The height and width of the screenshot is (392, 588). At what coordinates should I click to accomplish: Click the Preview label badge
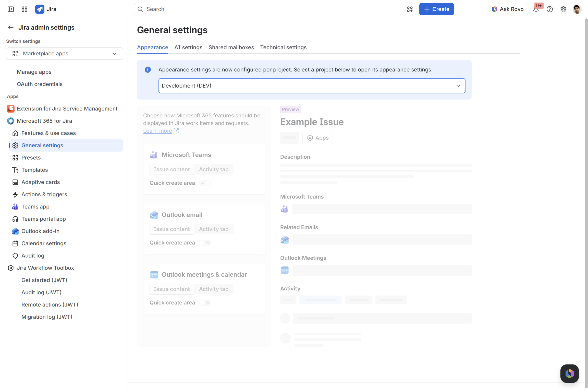click(290, 109)
